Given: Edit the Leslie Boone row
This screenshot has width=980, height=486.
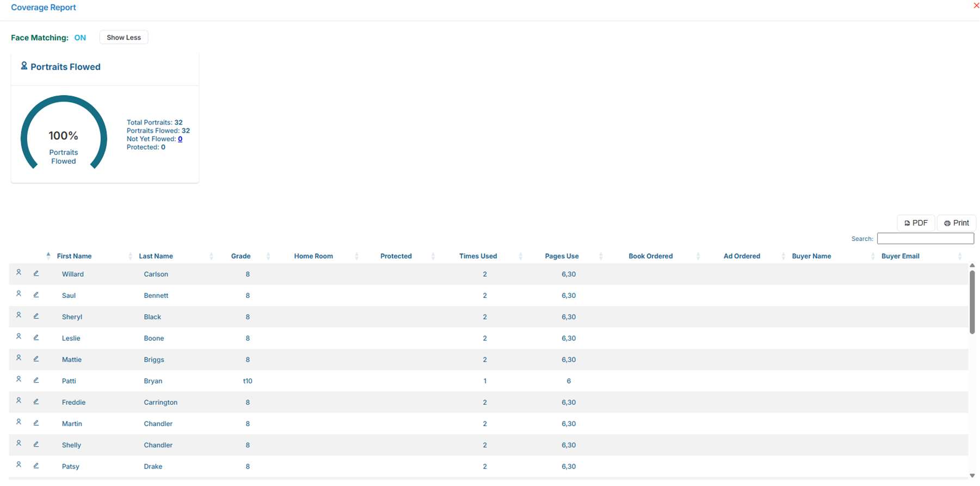Looking at the screenshot, I should click(x=36, y=337).
